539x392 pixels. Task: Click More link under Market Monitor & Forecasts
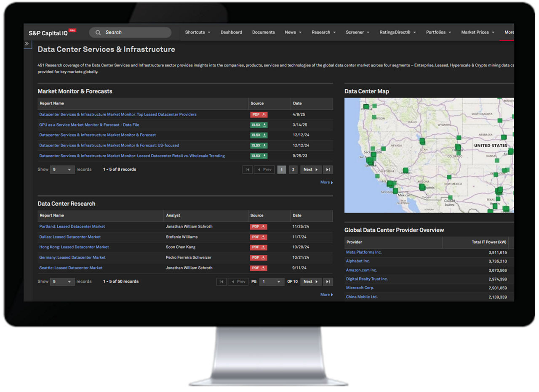click(x=327, y=183)
